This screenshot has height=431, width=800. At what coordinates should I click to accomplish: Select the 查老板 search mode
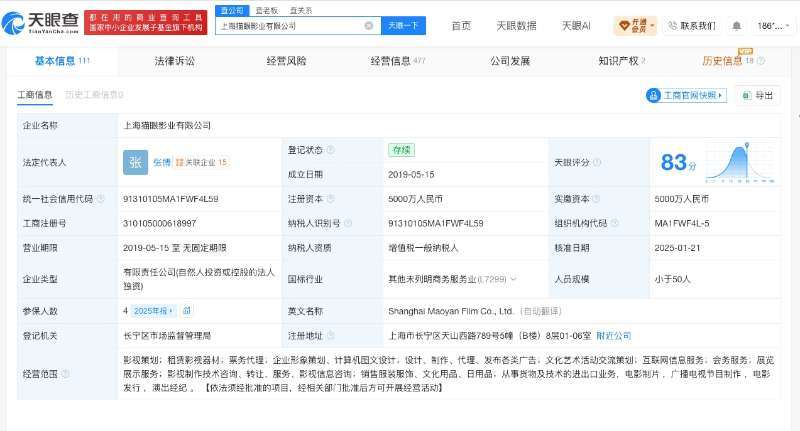click(266, 10)
